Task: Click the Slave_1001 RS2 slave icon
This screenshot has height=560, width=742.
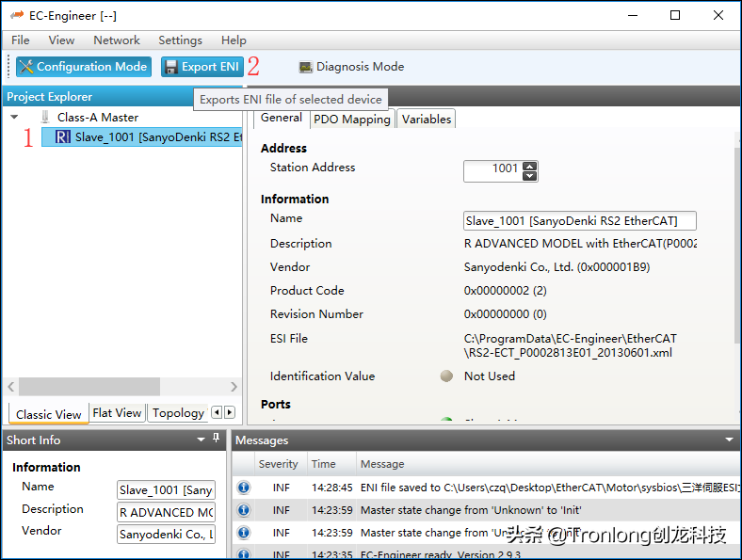Action: [x=63, y=137]
